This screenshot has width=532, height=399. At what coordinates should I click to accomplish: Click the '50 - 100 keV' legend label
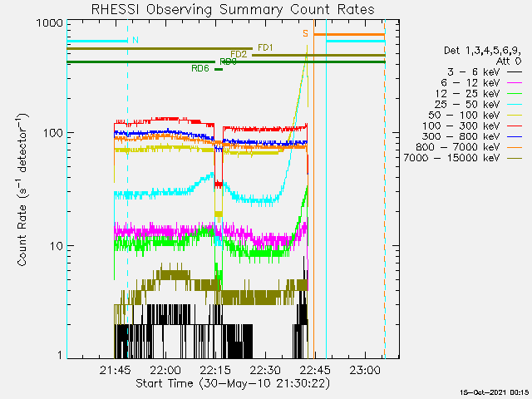[x=464, y=115]
